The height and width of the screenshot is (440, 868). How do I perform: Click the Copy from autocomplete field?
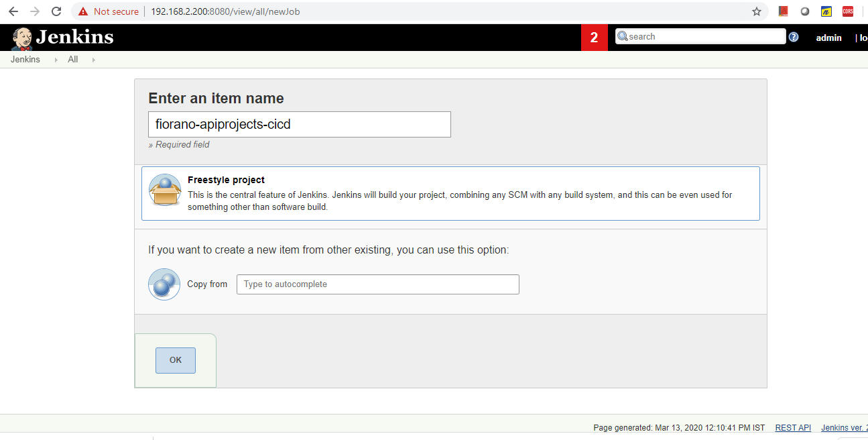pyautogui.click(x=378, y=284)
